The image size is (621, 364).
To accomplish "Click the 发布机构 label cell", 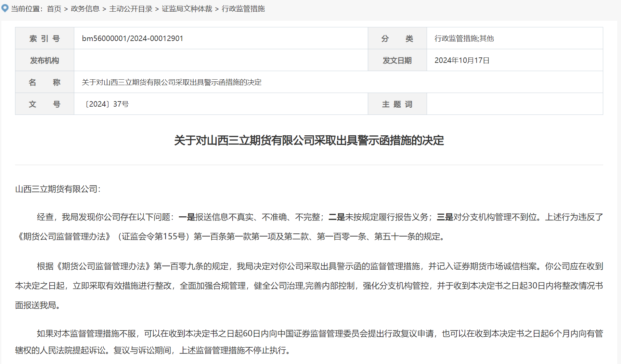I will 44,60.
